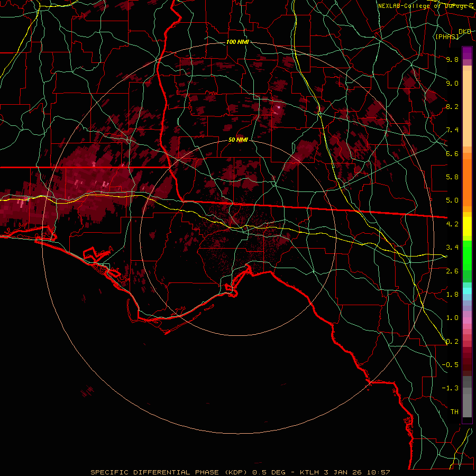The height and width of the screenshot is (476, 476).
Task: Select the 6.6 scale value
Action: (x=452, y=153)
